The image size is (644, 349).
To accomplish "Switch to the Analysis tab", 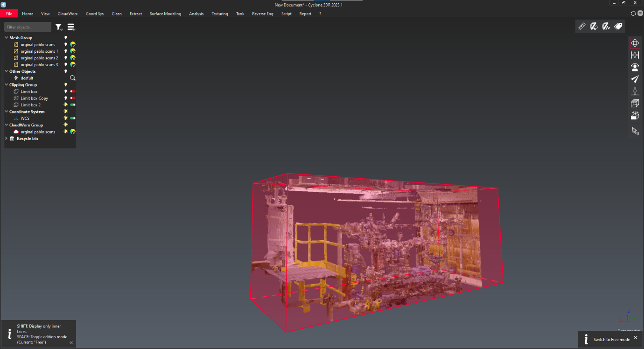I will (x=196, y=14).
